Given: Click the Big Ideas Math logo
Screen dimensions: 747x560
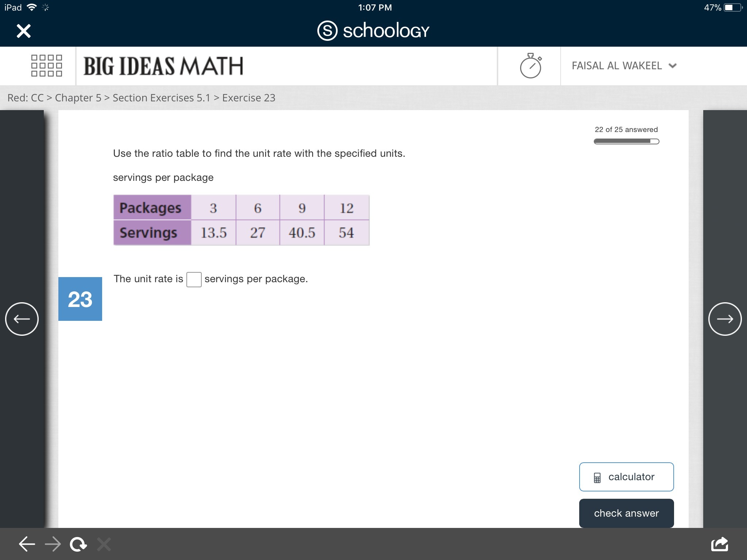Looking at the screenshot, I should pyautogui.click(x=163, y=66).
